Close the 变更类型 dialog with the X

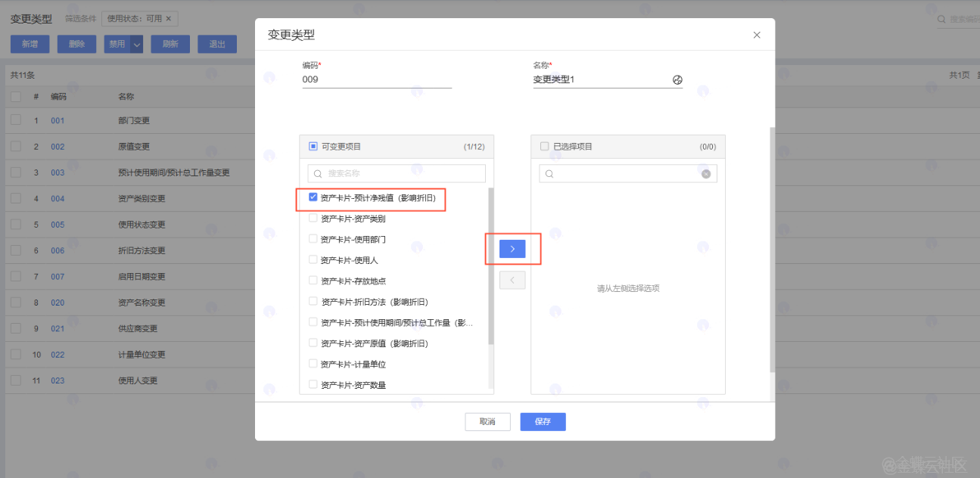[x=757, y=35]
